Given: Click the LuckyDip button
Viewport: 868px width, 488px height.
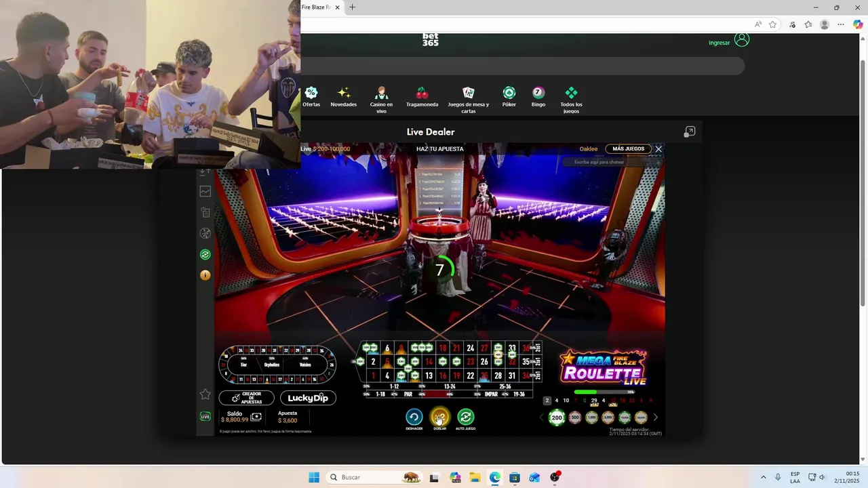Looking at the screenshot, I should (x=308, y=398).
